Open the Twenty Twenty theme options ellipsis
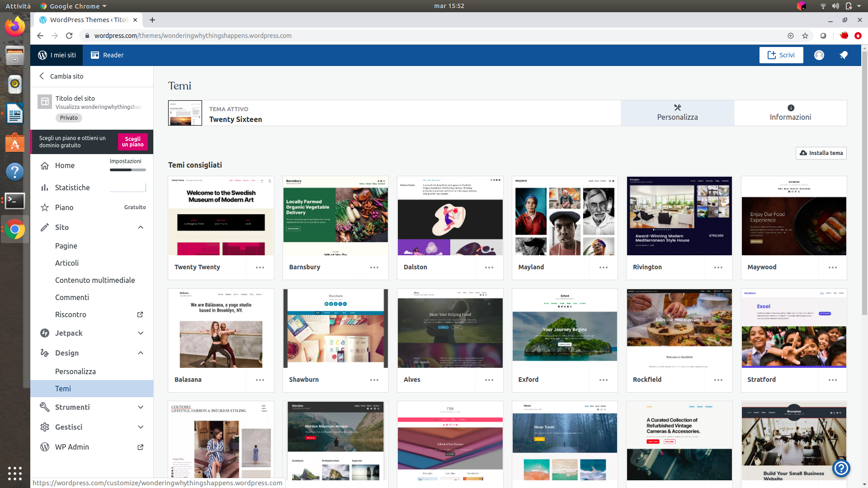The width and height of the screenshot is (868, 488). pyautogui.click(x=259, y=267)
